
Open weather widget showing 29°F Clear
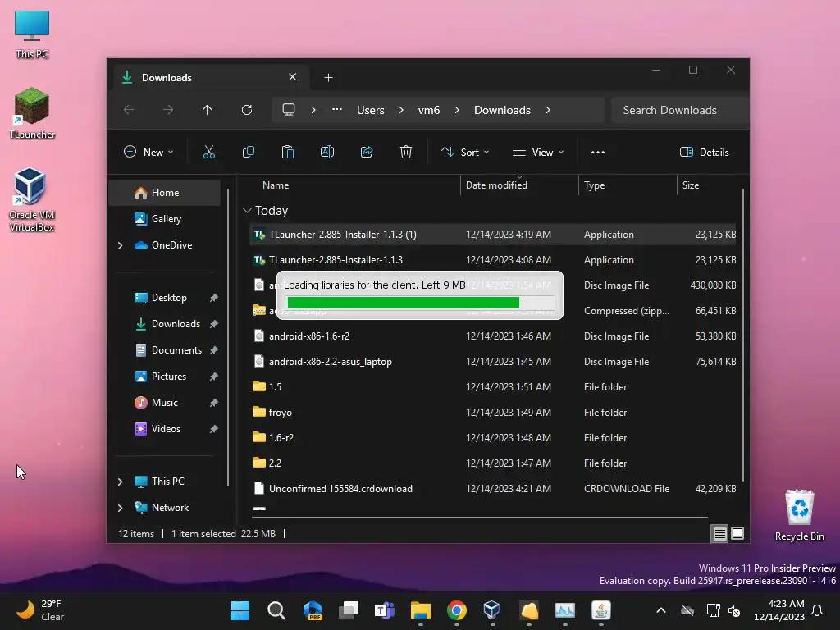point(40,610)
